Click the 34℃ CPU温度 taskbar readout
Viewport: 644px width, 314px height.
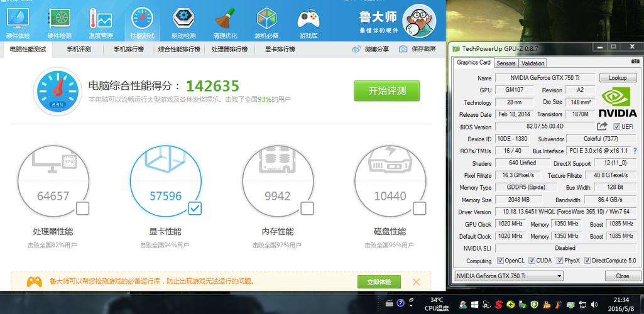click(x=437, y=304)
